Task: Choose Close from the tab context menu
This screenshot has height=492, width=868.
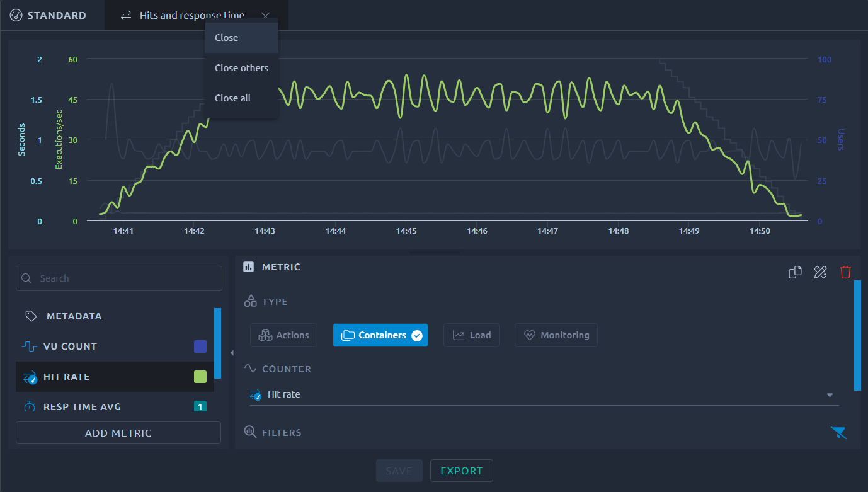Action: point(241,38)
